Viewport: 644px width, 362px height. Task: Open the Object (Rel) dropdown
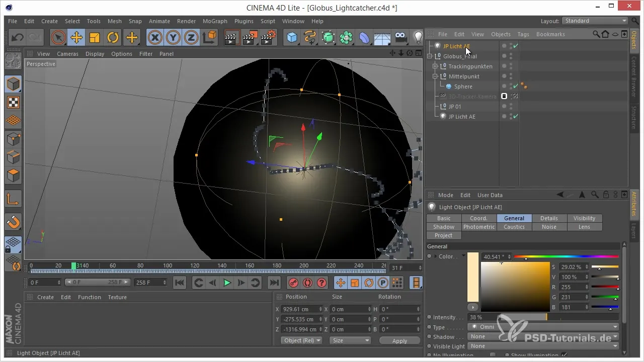tap(301, 340)
